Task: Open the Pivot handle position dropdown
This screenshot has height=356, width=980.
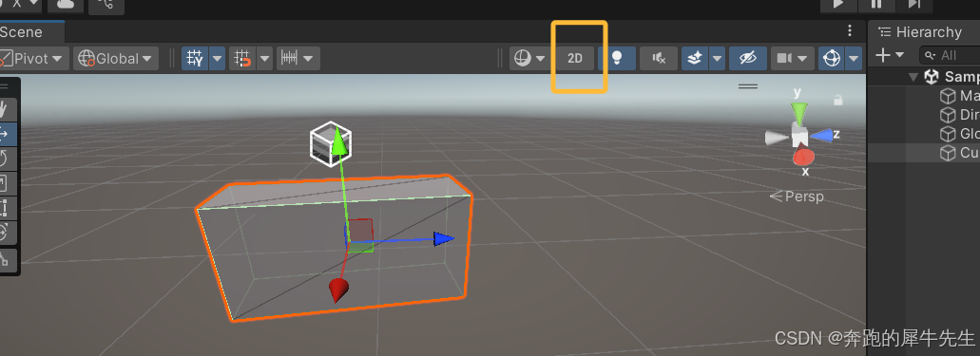Action: click(x=34, y=59)
